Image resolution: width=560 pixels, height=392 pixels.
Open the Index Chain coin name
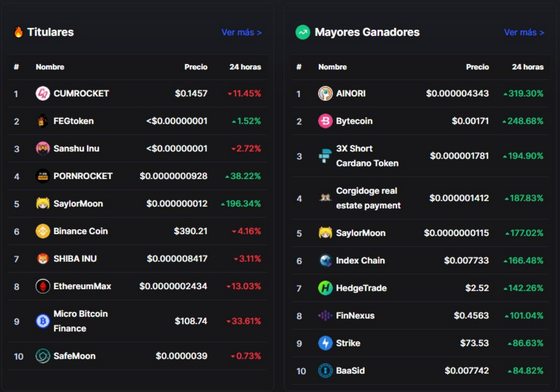360,261
